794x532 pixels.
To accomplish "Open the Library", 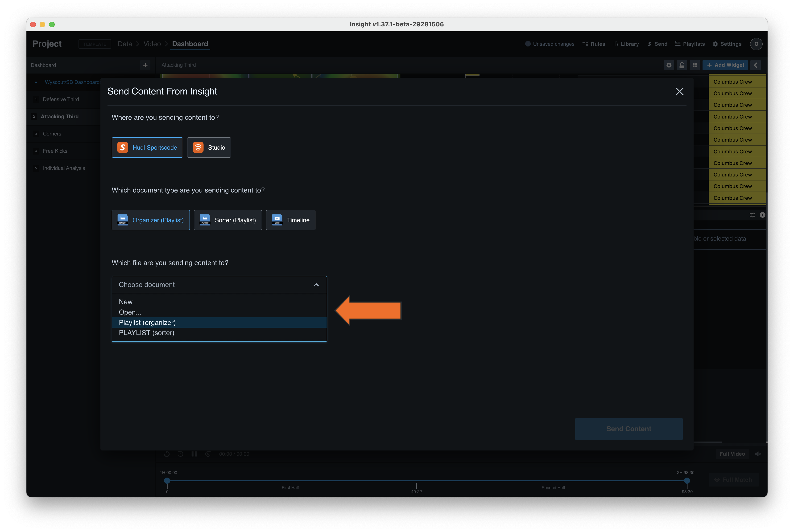I will [x=626, y=44].
